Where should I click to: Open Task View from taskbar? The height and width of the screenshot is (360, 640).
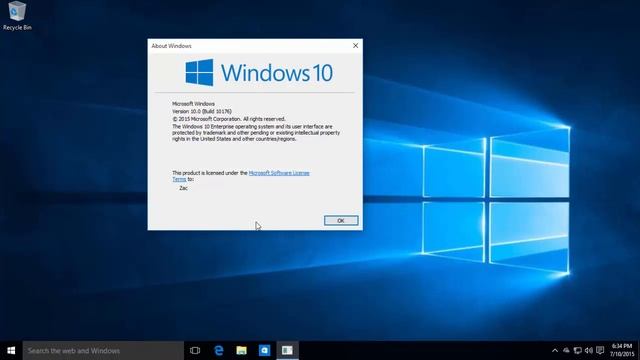tap(195, 351)
